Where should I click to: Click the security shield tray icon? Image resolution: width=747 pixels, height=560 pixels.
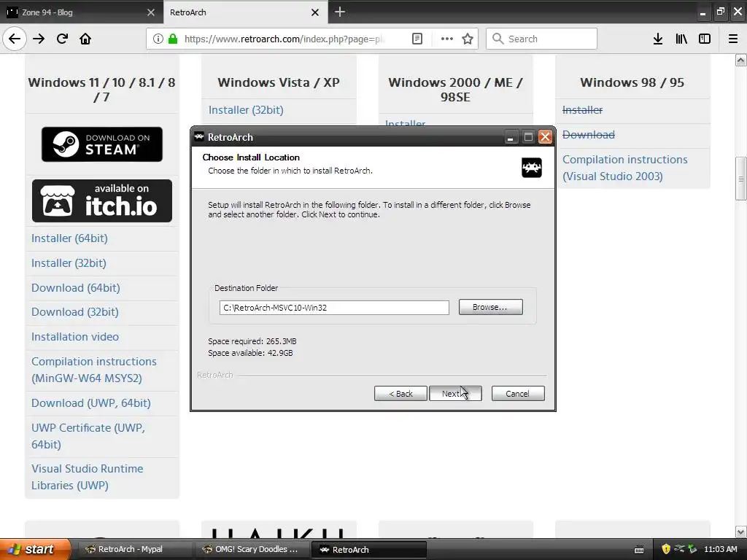click(666, 549)
